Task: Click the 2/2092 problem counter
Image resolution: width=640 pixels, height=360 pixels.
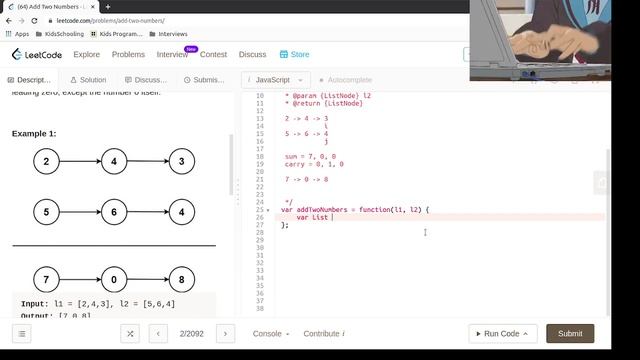Action: click(191, 334)
